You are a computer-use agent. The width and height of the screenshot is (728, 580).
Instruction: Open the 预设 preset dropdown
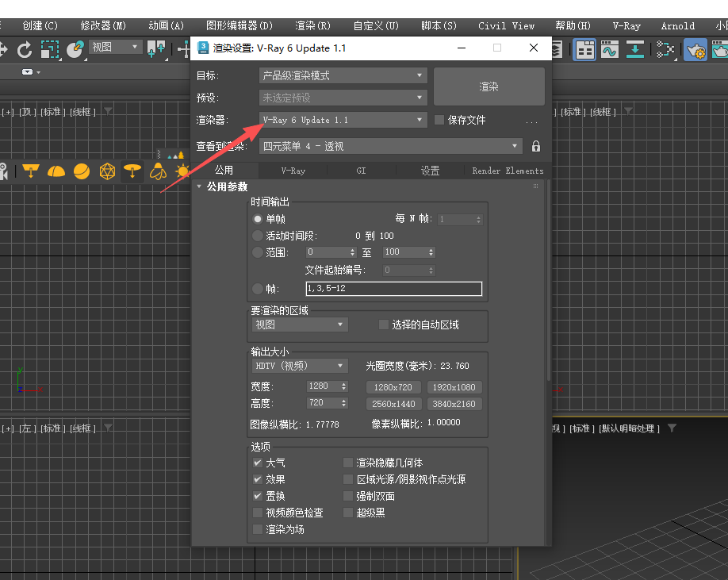click(343, 98)
